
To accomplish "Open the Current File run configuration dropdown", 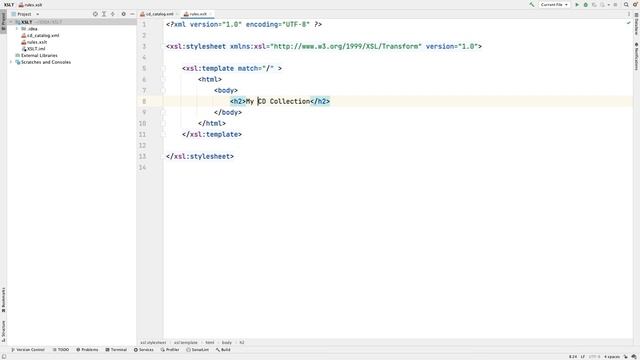I will pos(554,4).
